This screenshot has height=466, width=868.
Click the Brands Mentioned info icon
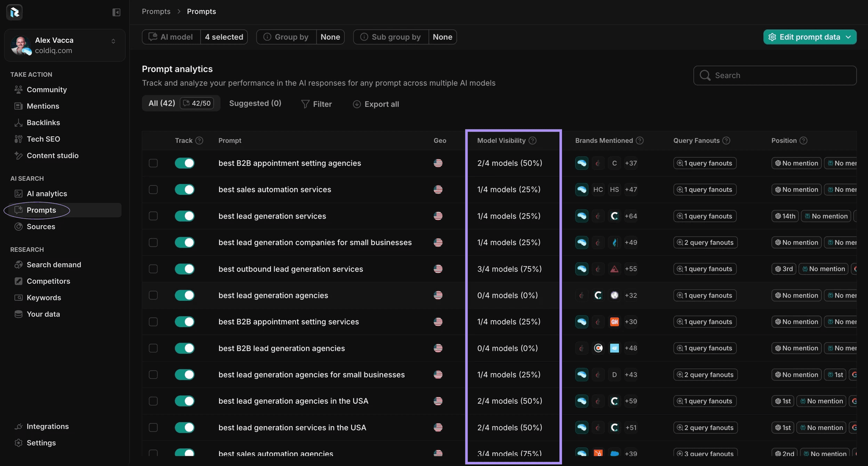pyautogui.click(x=640, y=141)
